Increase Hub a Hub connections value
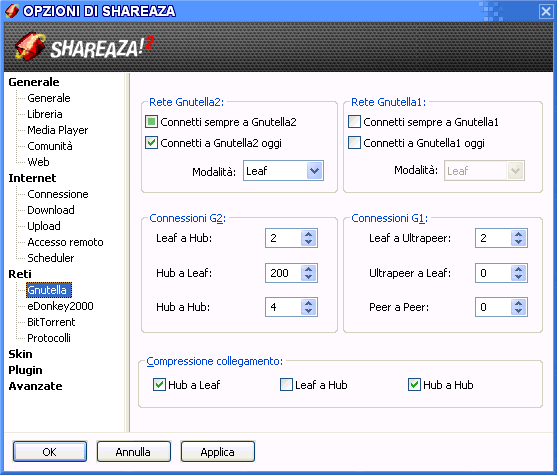Viewport: 557px width, 475px height. 308,303
